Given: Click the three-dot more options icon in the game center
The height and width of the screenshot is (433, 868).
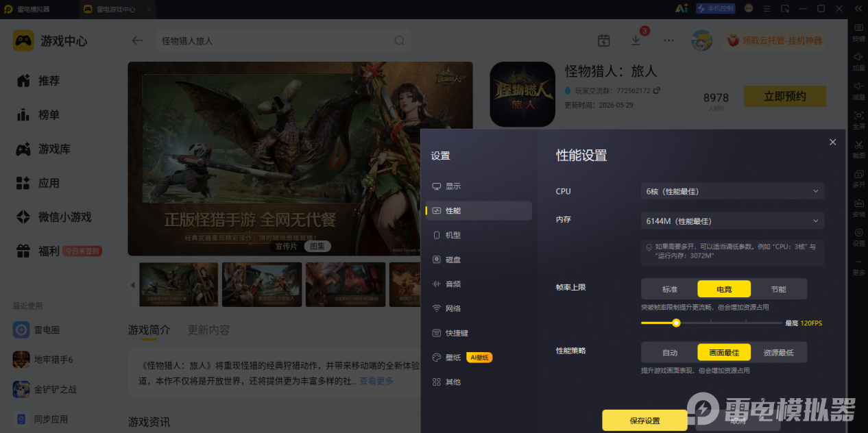Looking at the screenshot, I should pos(668,40).
